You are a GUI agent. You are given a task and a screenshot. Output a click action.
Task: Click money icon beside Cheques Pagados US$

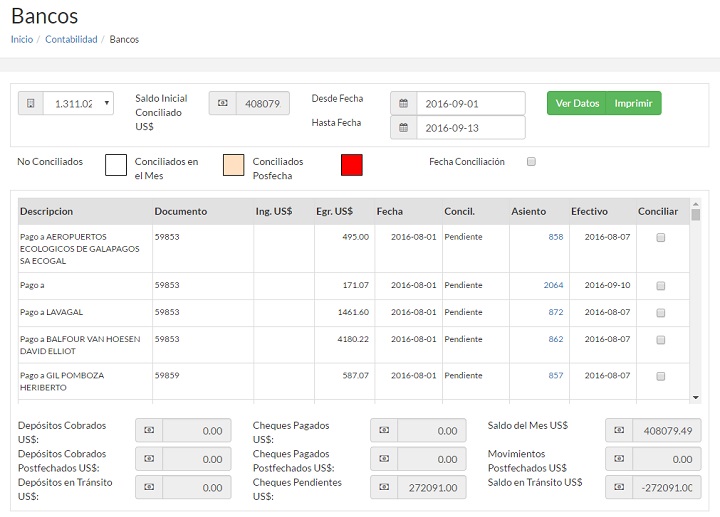(383, 430)
